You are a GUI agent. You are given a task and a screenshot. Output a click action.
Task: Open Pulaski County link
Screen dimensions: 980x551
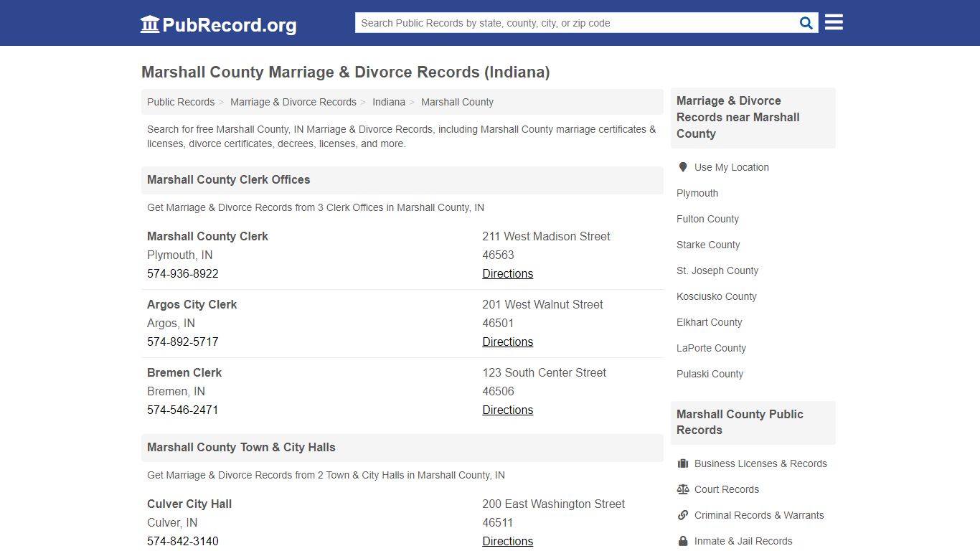coord(710,374)
